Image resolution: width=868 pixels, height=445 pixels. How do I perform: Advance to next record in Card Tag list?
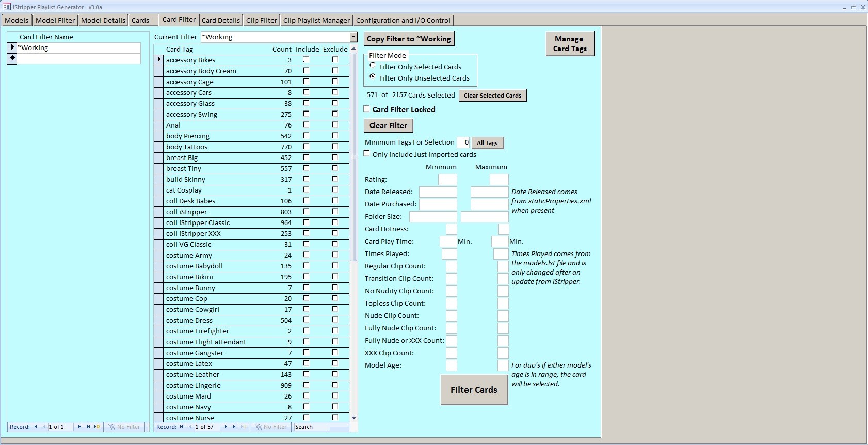pos(226,427)
